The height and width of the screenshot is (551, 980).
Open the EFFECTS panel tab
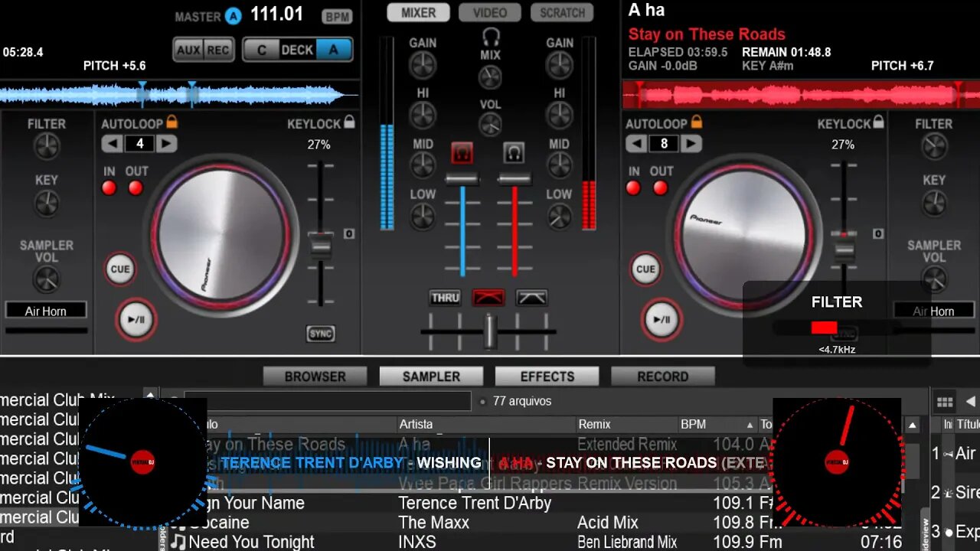[547, 377]
